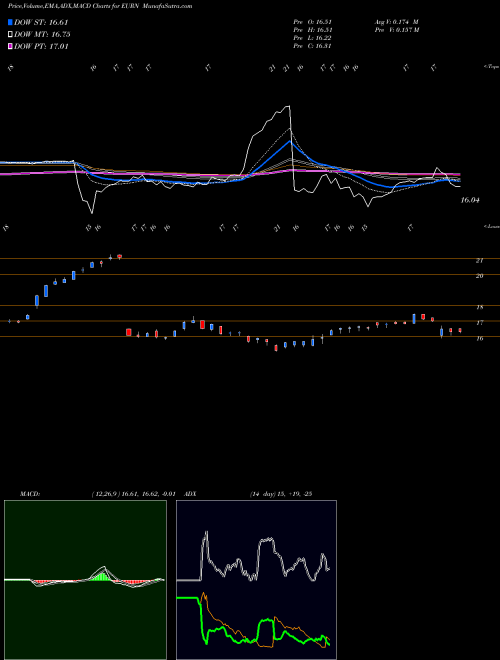Click the 20 price axis label
Viewport: 500px width, 660px height.
pos(479,276)
